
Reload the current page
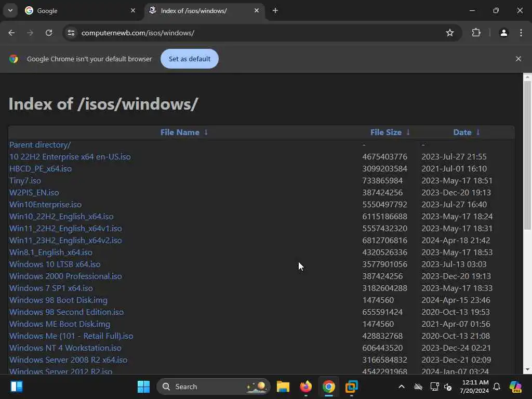point(49,33)
